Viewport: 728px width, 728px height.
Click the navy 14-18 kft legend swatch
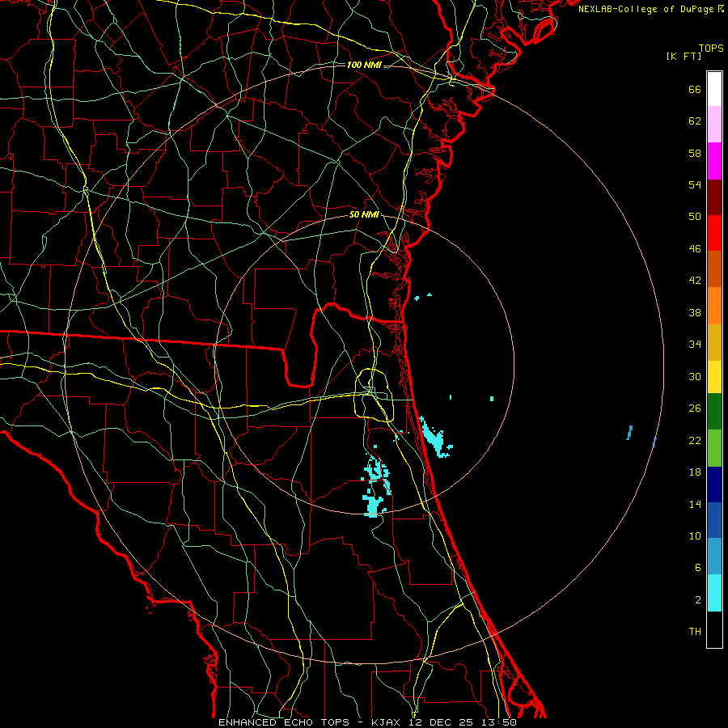[x=714, y=485]
